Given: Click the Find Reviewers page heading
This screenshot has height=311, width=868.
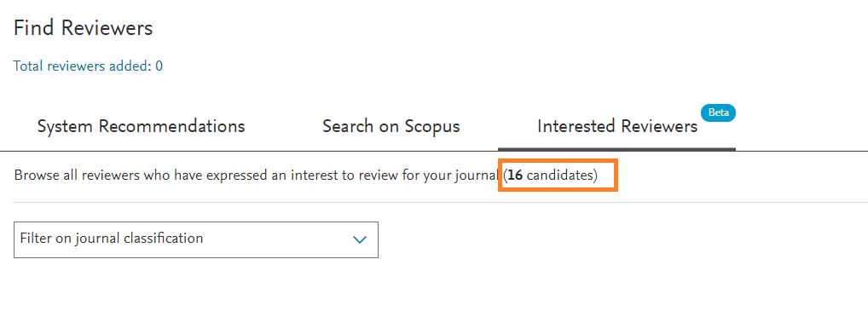Looking at the screenshot, I should click(83, 27).
